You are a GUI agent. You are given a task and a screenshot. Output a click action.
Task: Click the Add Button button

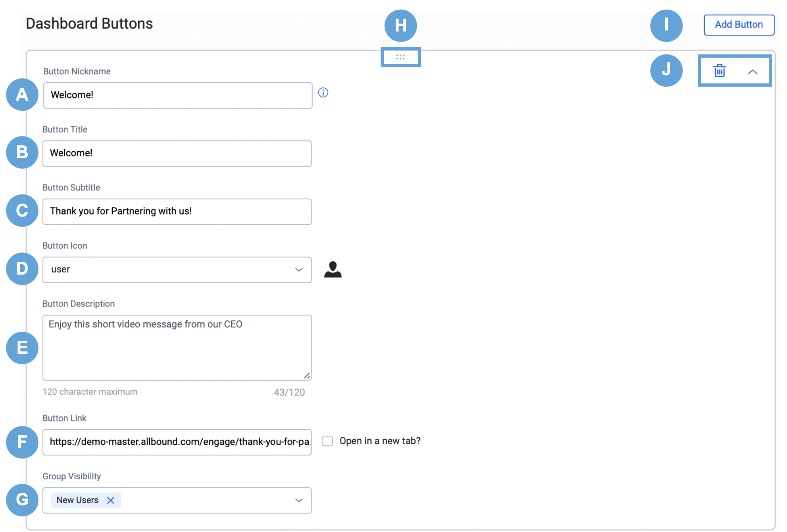click(739, 25)
